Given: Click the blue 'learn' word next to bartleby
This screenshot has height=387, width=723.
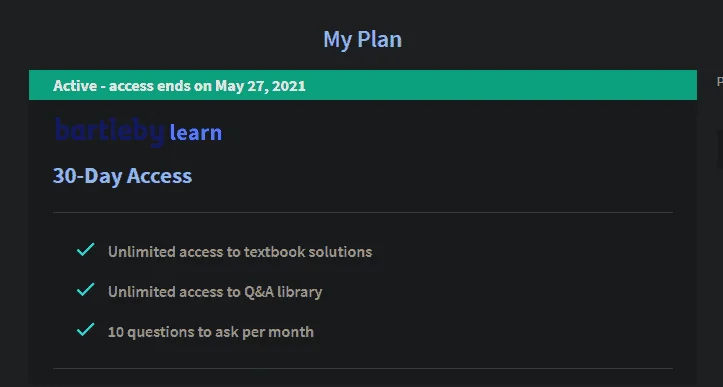Looking at the screenshot, I should click(x=196, y=133).
